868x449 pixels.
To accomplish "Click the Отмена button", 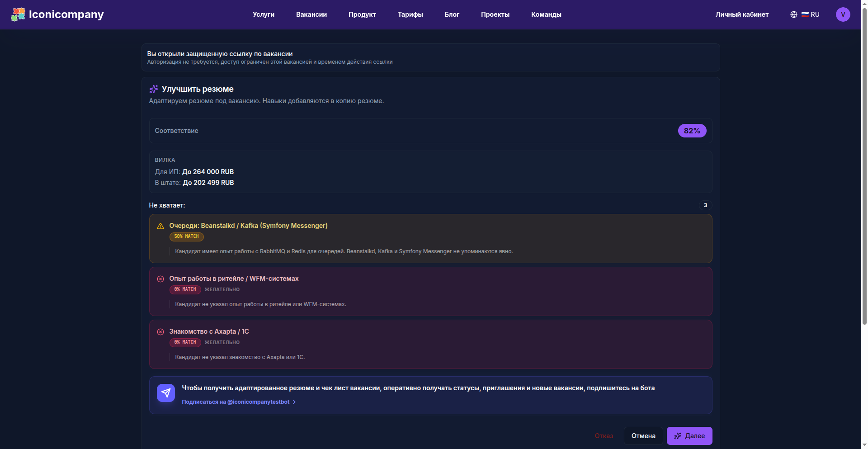I will click(x=643, y=436).
